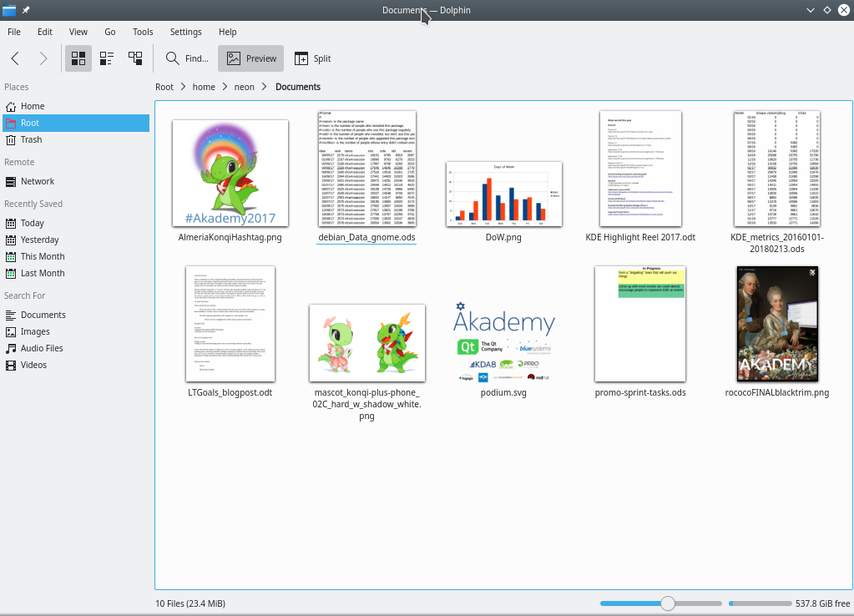Viewport: 854px width, 616px height.
Task: Click the icon zoom slider handle
Action: [667, 603]
